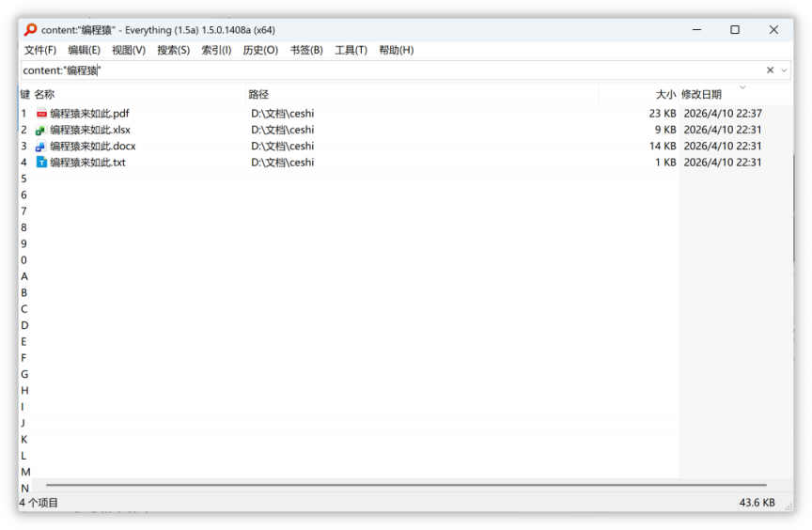Screen dimensions: 812x530
Task: Click the horizontal scrollbar at the bottom
Action: (x=404, y=486)
